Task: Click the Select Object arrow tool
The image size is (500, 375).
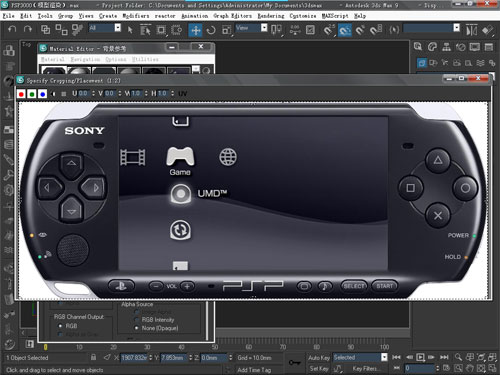Action: tap(130, 30)
